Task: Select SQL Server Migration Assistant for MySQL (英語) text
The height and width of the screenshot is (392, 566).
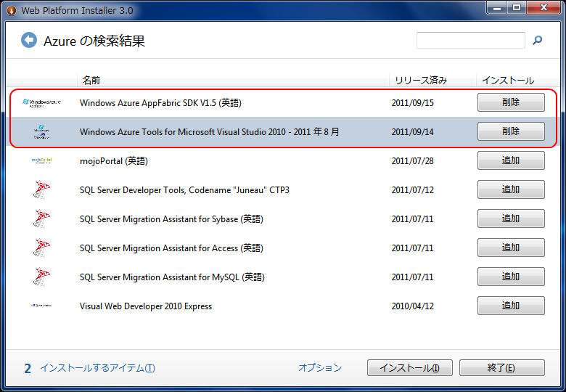Action: coord(172,277)
